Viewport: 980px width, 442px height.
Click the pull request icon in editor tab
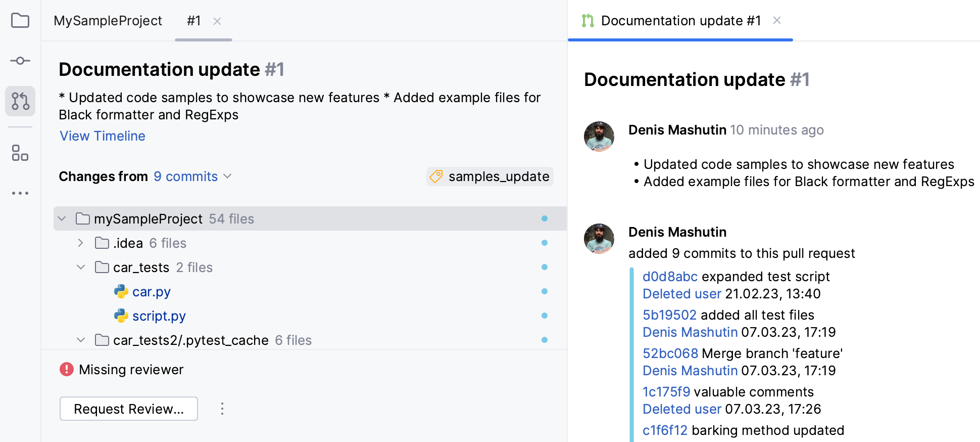(587, 21)
